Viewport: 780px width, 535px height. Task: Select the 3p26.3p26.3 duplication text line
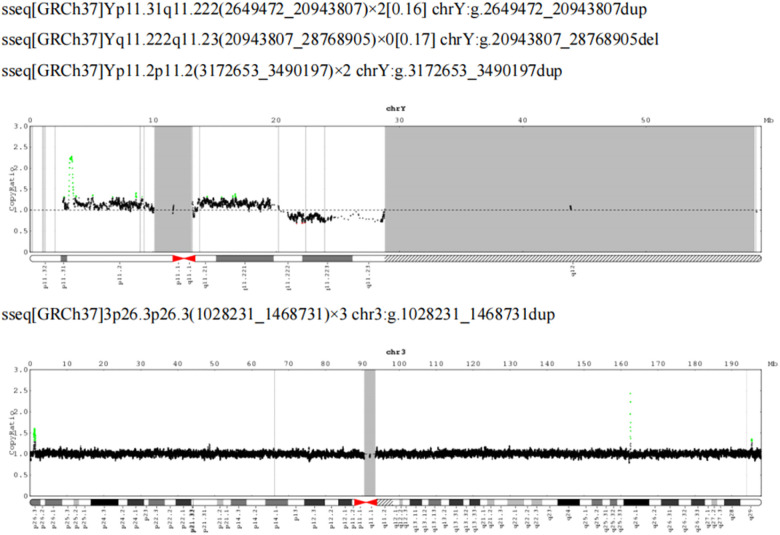tap(278, 315)
